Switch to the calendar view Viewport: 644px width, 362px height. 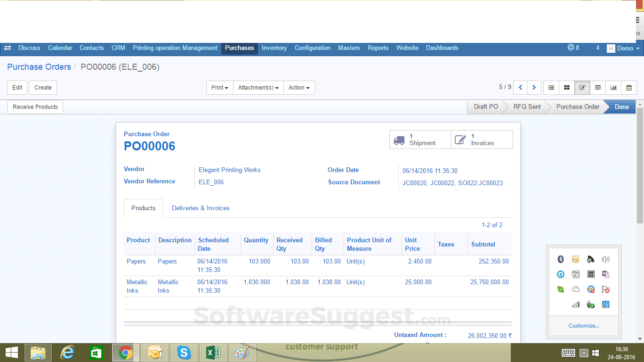coord(629,88)
